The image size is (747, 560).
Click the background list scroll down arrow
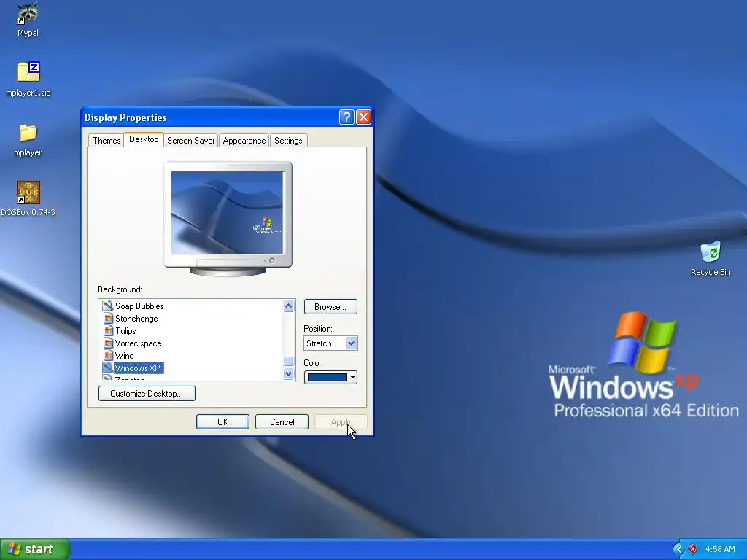[x=288, y=374]
